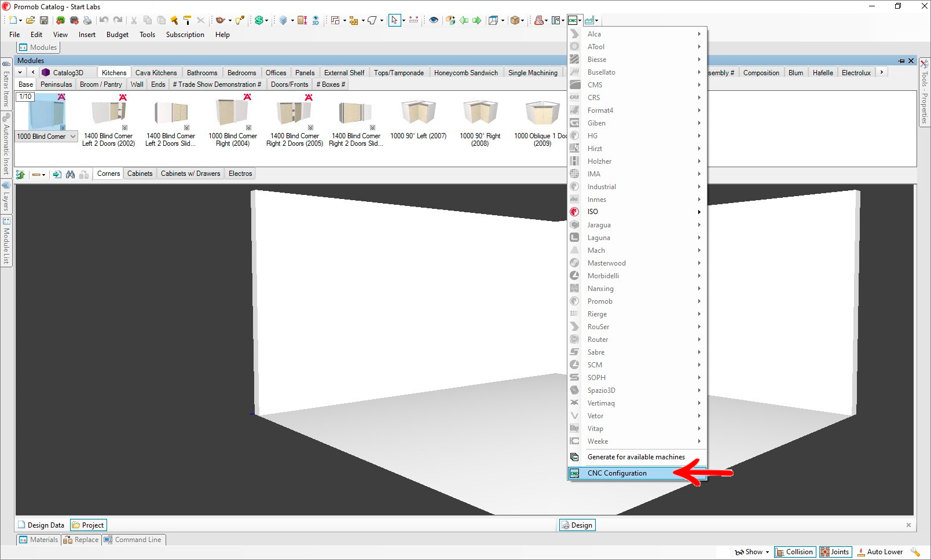931x560 pixels.
Task: Open the Command Line panel
Action: (x=134, y=540)
